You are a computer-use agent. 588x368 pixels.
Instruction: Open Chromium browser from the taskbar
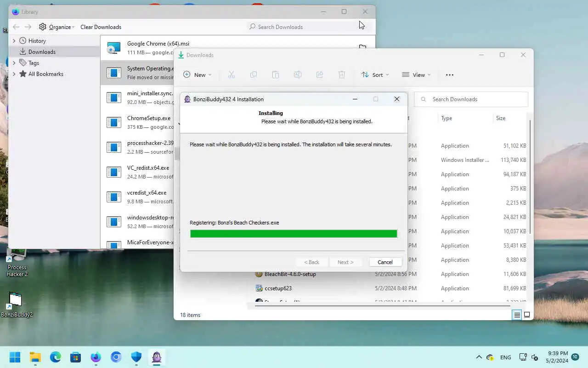(x=116, y=357)
